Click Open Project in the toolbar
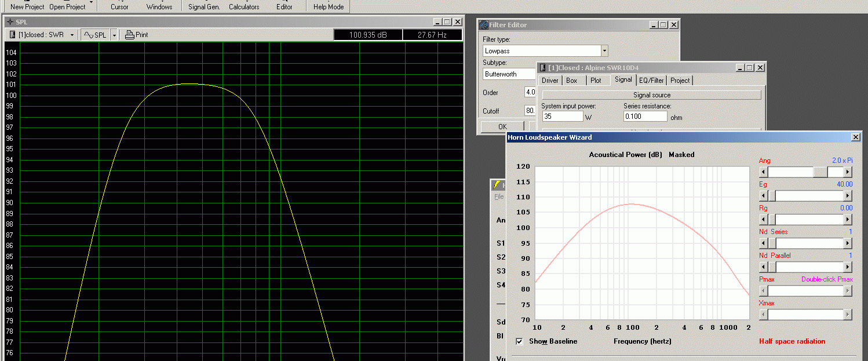The width and height of the screenshot is (868, 361). [67, 7]
